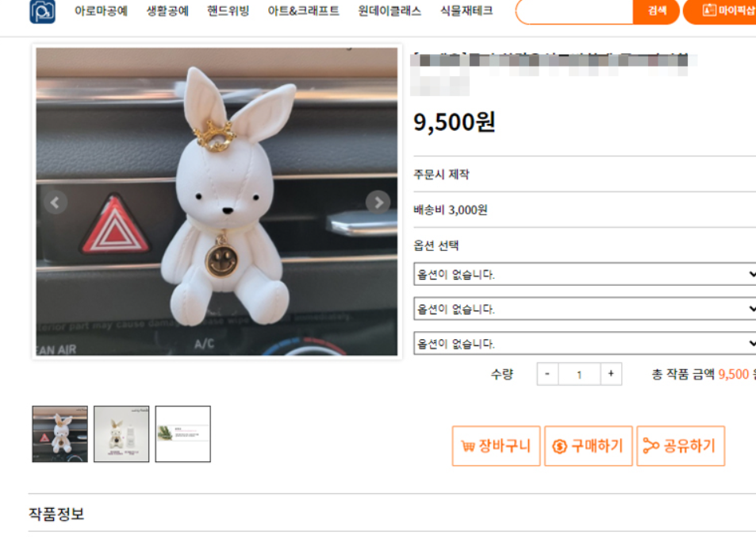Click 공유하기 share button
This screenshot has height=555, width=756.
click(x=681, y=446)
